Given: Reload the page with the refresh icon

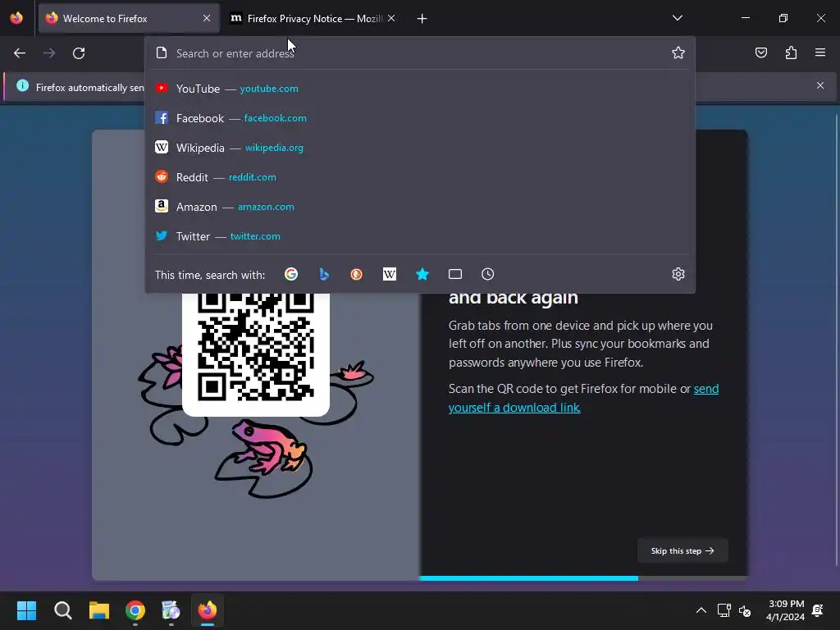Looking at the screenshot, I should click(x=79, y=53).
